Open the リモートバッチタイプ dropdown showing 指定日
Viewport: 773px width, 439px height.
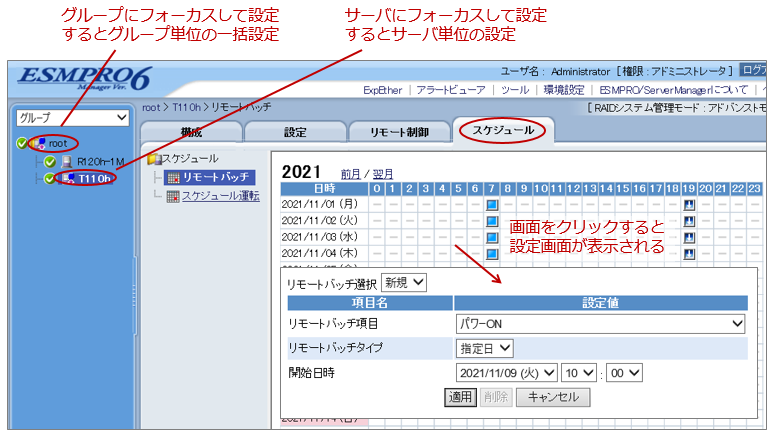click(485, 348)
